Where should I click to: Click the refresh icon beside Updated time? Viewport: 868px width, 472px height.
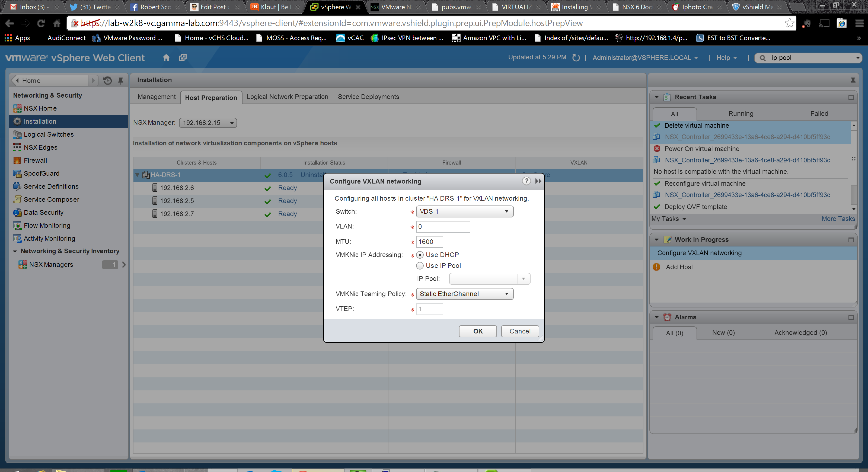click(x=576, y=57)
